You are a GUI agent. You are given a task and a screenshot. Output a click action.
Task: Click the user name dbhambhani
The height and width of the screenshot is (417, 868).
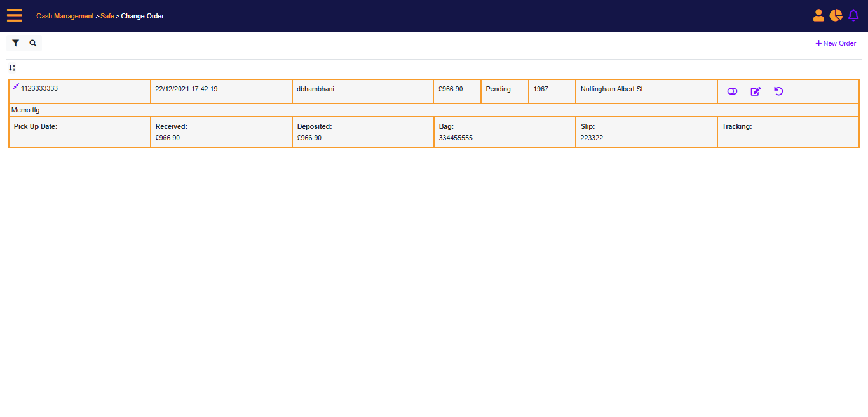pyautogui.click(x=315, y=89)
